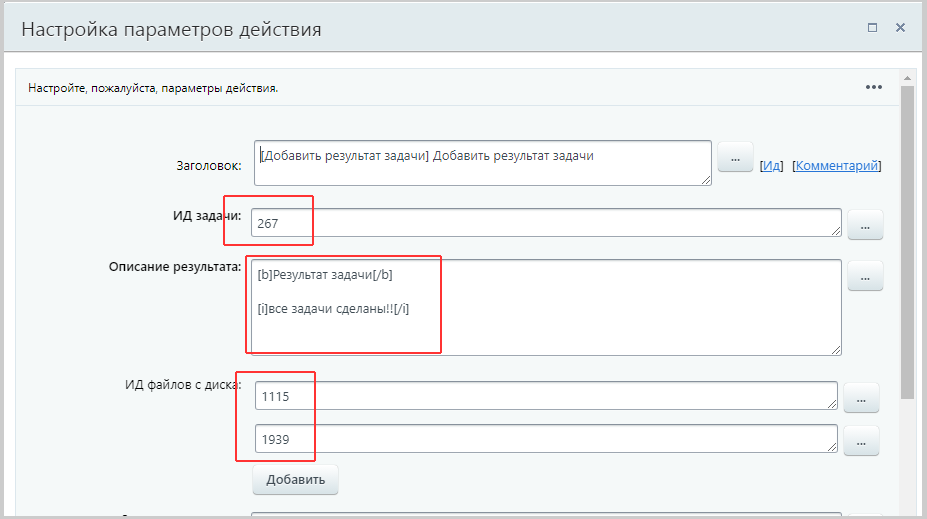Viewport: 927px width, 519px height.
Task: Click resize grip of Описание результата textarea
Action: (835, 349)
